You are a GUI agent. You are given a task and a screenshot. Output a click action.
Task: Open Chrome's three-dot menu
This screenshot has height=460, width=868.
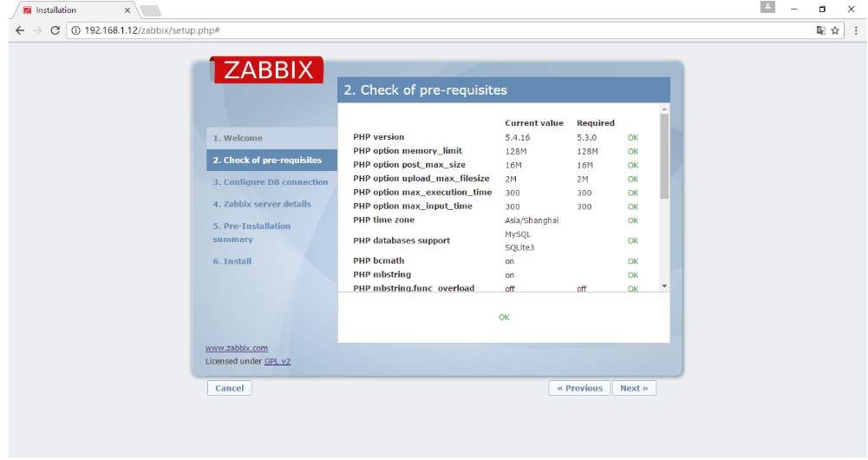tap(856, 30)
